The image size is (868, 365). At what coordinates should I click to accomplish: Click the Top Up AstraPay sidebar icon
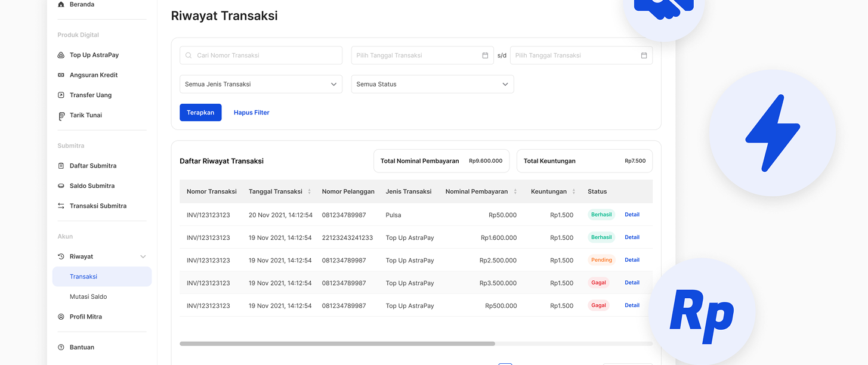pos(61,55)
